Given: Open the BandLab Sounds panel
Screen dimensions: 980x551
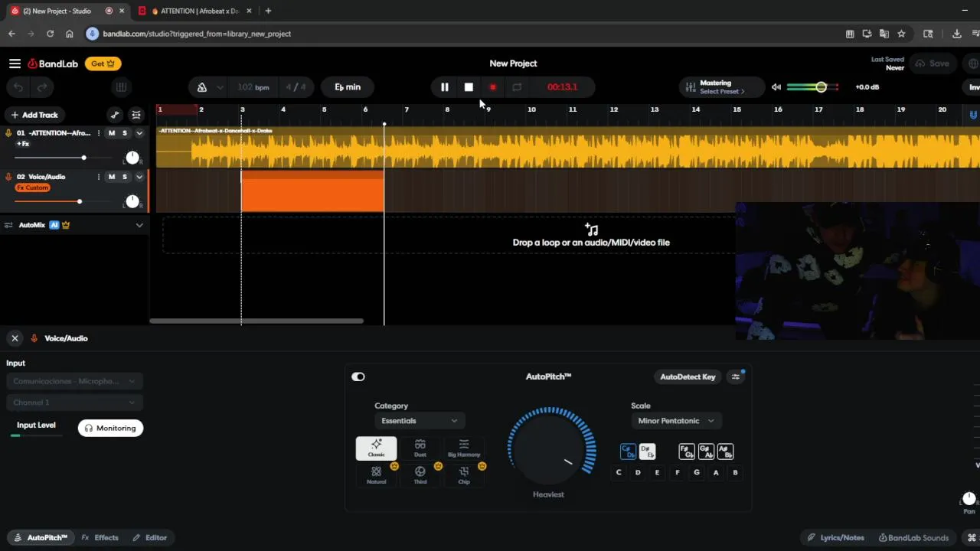Looking at the screenshot, I should [913, 538].
